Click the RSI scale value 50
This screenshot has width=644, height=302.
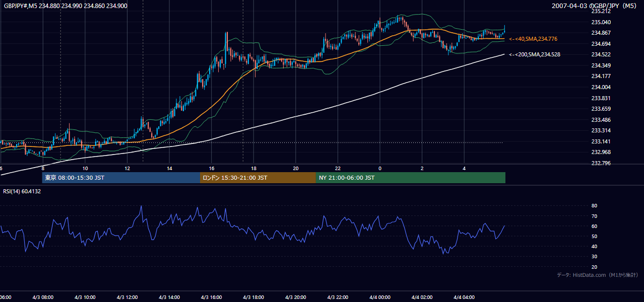[594, 236]
